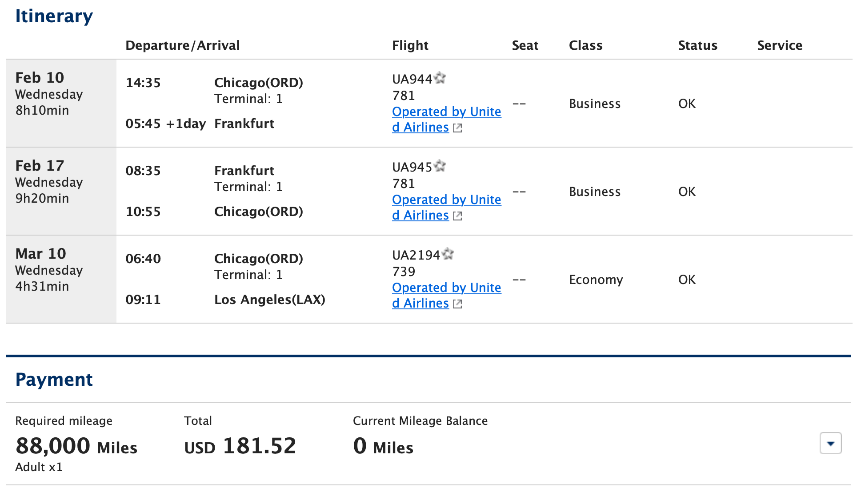Click the Star Alliance icon next to UA944
The height and width of the screenshot is (504, 857).
coord(441,78)
